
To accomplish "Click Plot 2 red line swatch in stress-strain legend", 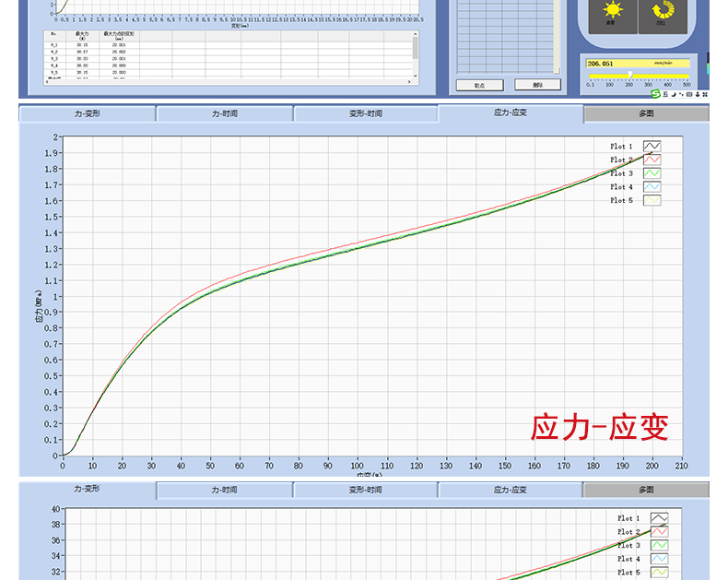I will tap(652, 160).
